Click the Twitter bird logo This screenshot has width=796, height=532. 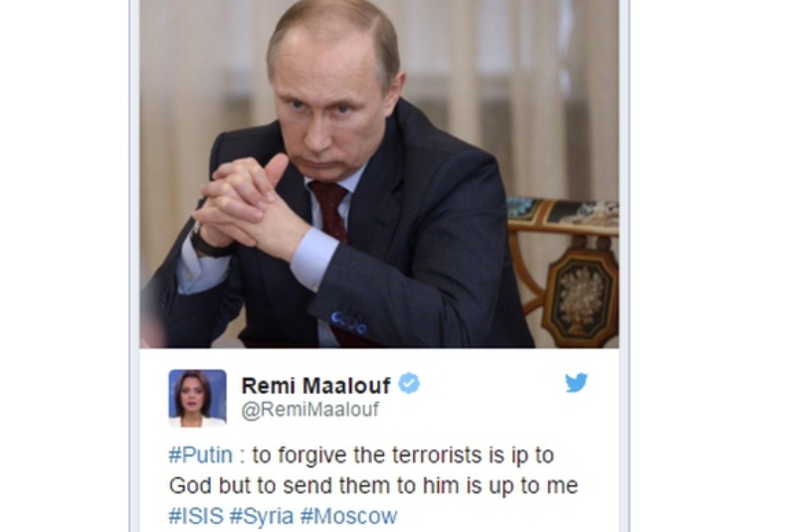(576, 383)
